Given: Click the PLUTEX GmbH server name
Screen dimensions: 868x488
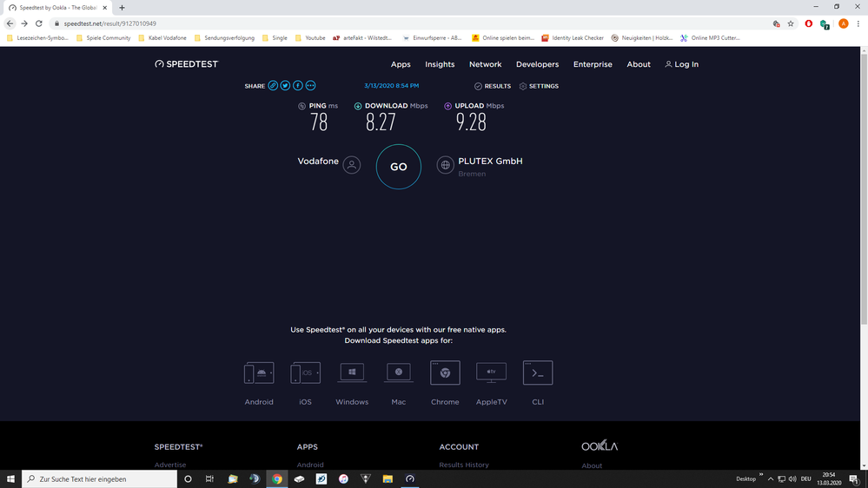Looking at the screenshot, I should click(490, 161).
